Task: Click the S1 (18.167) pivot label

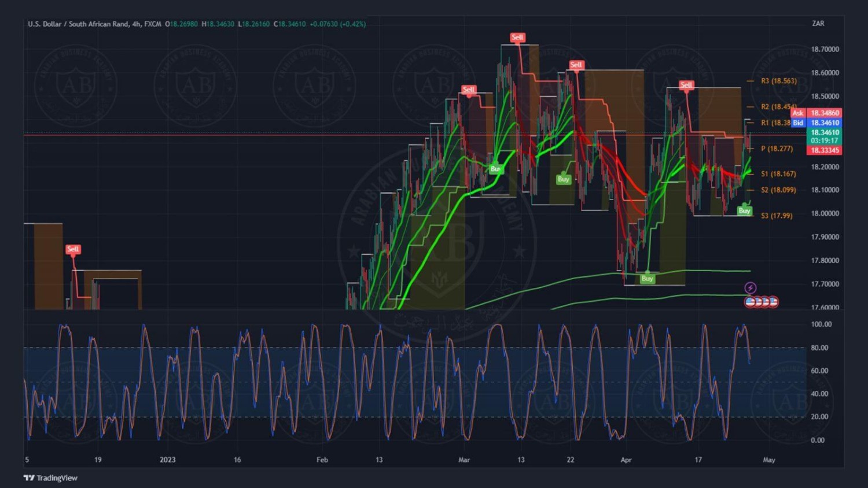Action: tap(778, 174)
